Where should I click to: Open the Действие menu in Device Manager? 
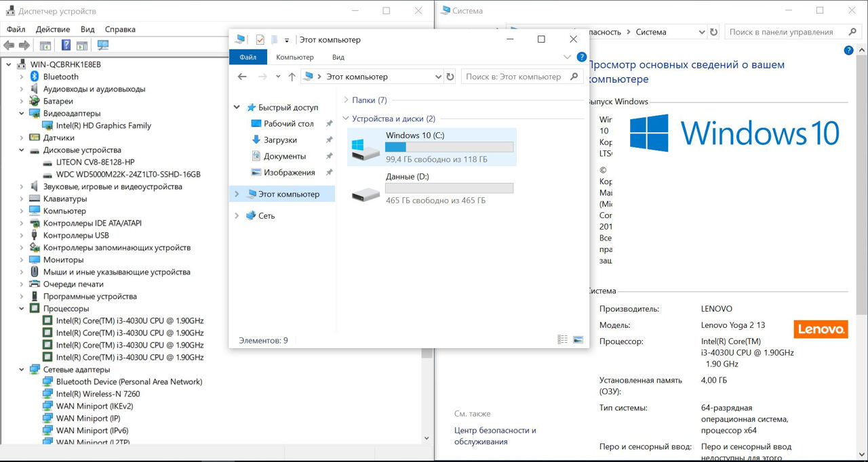pos(53,29)
